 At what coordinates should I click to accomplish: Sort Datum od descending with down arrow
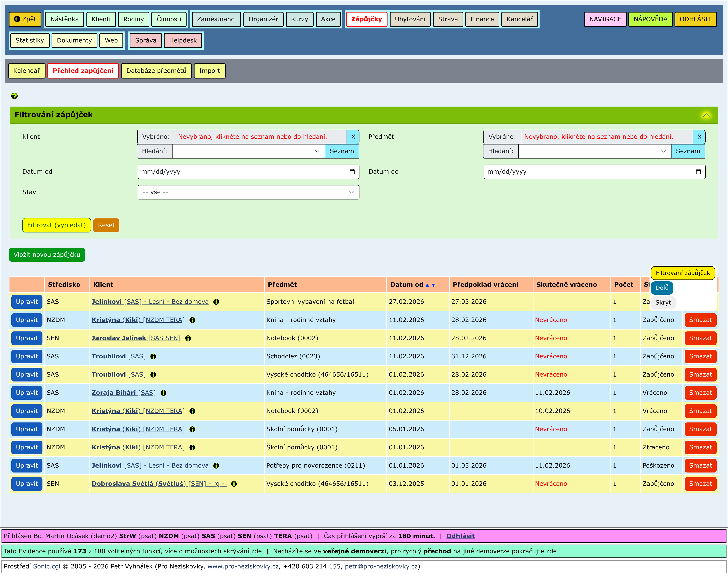click(x=434, y=285)
